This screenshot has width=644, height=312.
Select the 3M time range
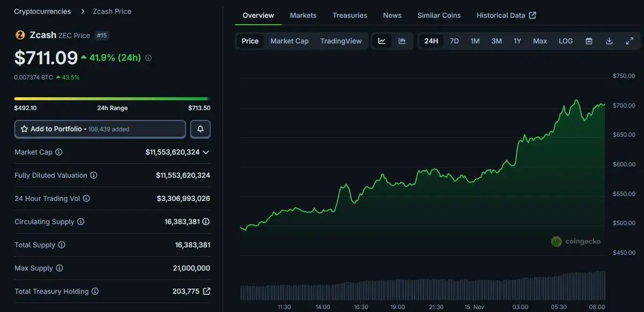(496, 41)
